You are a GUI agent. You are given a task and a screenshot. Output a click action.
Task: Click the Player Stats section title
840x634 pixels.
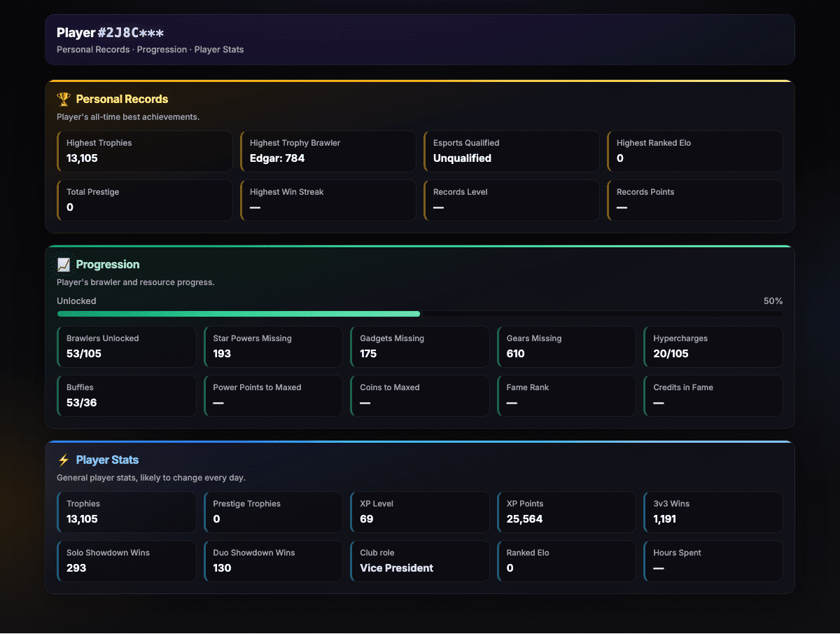[108, 460]
